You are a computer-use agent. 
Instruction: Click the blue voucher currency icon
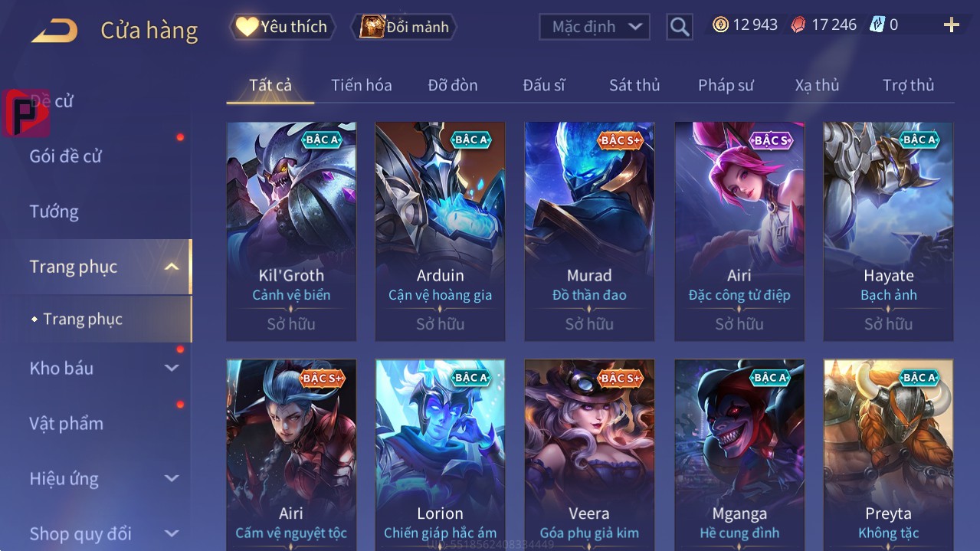pyautogui.click(x=877, y=25)
